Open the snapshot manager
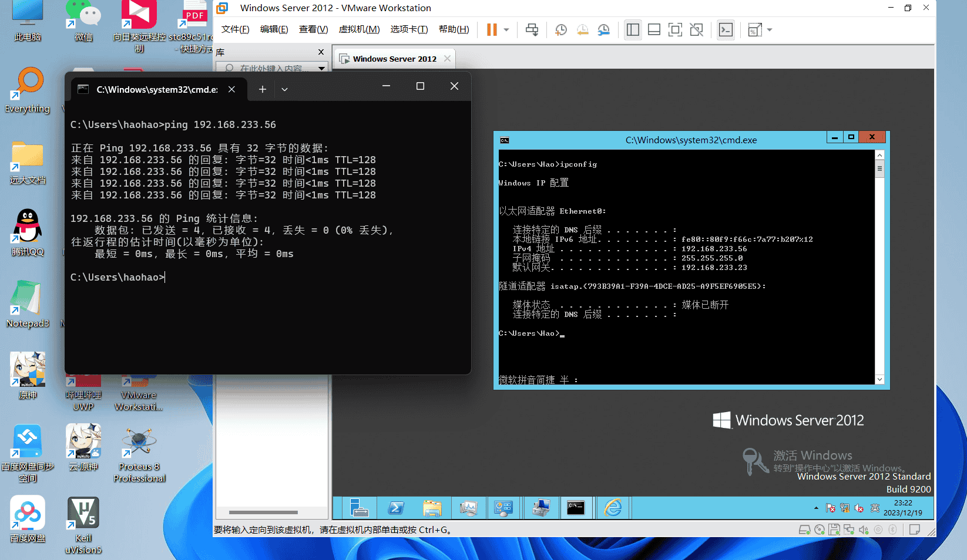The width and height of the screenshot is (967, 560). (603, 29)
